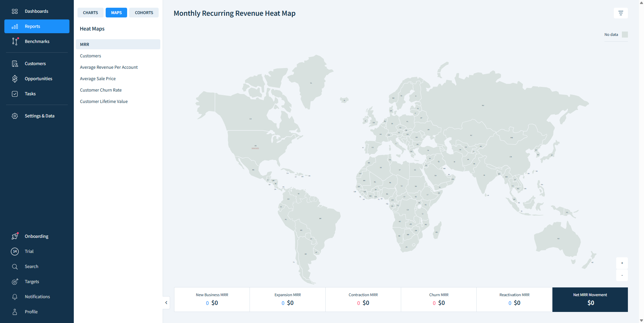The width and height of the screenshot is (644, 323).
Task: Open the map filter menu icon
Action: pyautogui.click(x=621, y=13)
